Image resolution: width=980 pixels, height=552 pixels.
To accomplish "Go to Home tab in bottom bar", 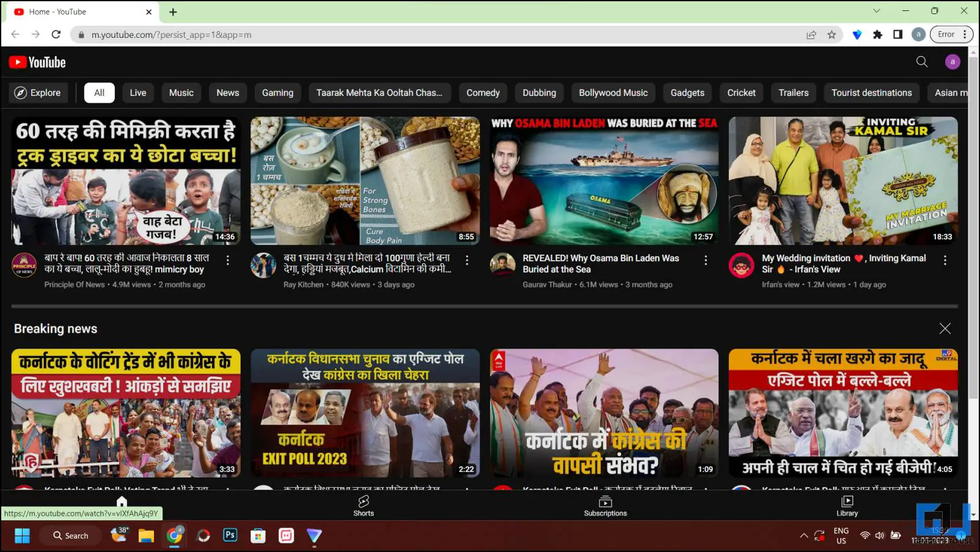I will 122,503.
